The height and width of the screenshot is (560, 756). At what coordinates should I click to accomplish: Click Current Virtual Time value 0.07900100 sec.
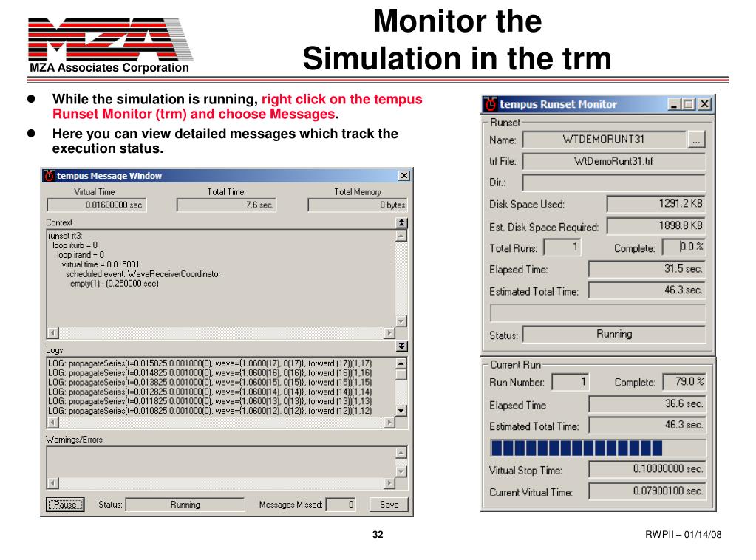647,491
